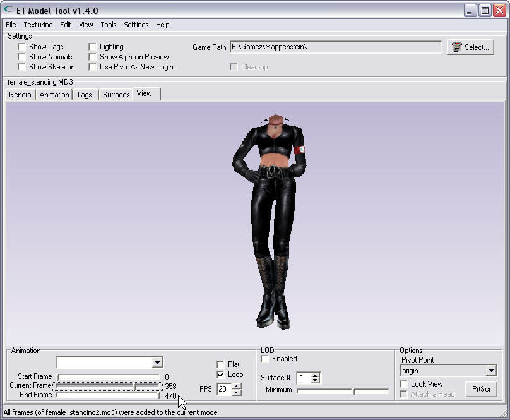The image size is (510, 420).
Task: Open the Tools menu
Action: [109, 25]
